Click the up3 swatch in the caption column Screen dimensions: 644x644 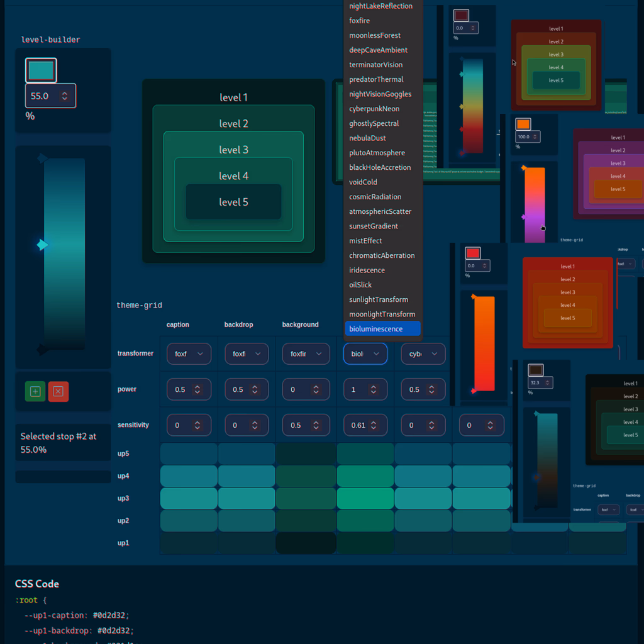(189, 499)
